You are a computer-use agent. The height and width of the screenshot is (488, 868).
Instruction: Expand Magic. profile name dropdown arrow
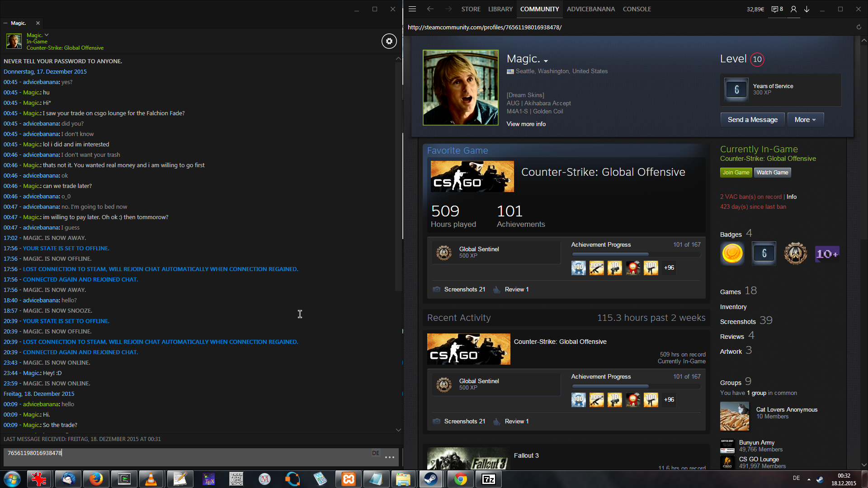[546, 61]
